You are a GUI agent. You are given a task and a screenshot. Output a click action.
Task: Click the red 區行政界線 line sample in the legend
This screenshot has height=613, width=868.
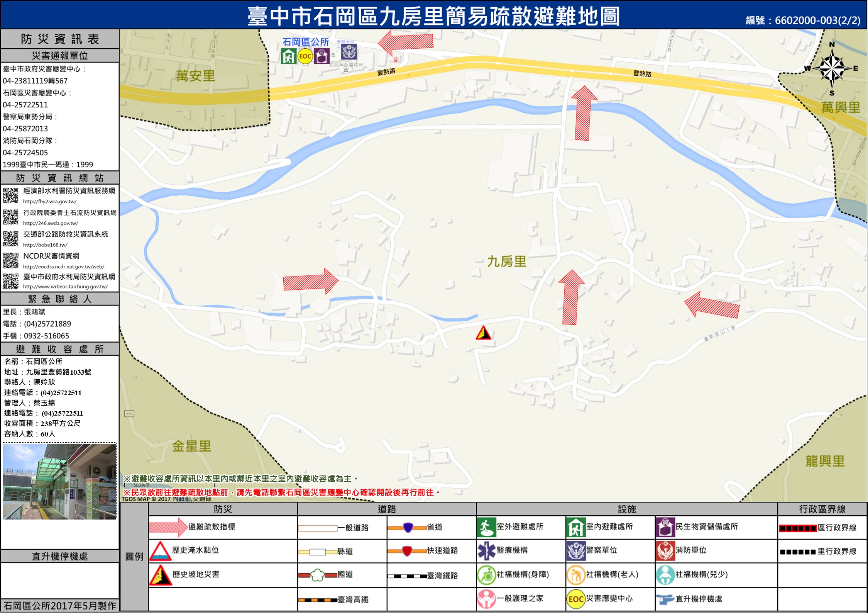[x=797, y=528]
